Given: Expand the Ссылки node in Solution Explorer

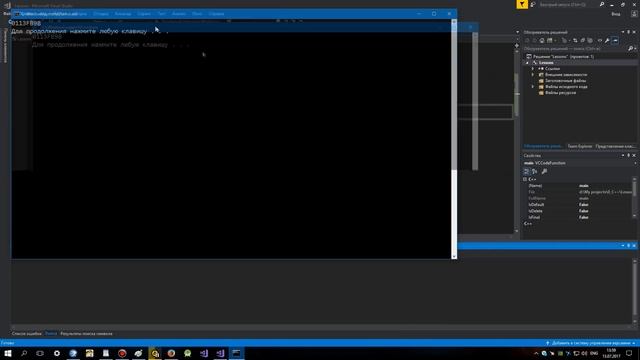Looking at the screenshot, I should [533, 69].
